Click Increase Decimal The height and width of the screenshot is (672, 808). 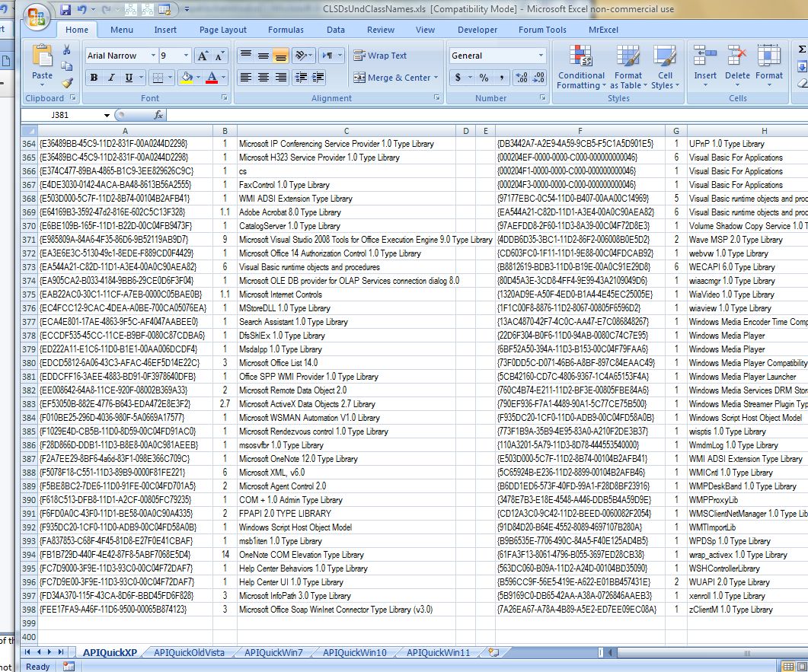[522, 78]
